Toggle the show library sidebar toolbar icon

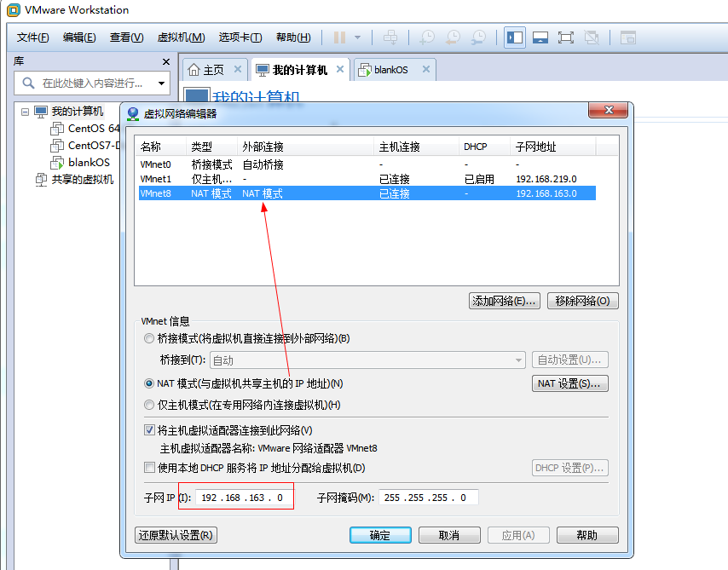515,37
